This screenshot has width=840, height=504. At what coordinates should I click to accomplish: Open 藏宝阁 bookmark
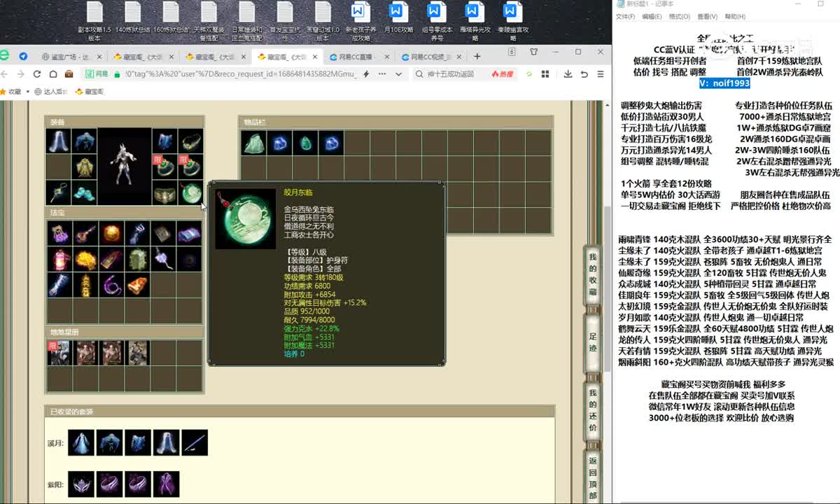(x=90, y=92)
